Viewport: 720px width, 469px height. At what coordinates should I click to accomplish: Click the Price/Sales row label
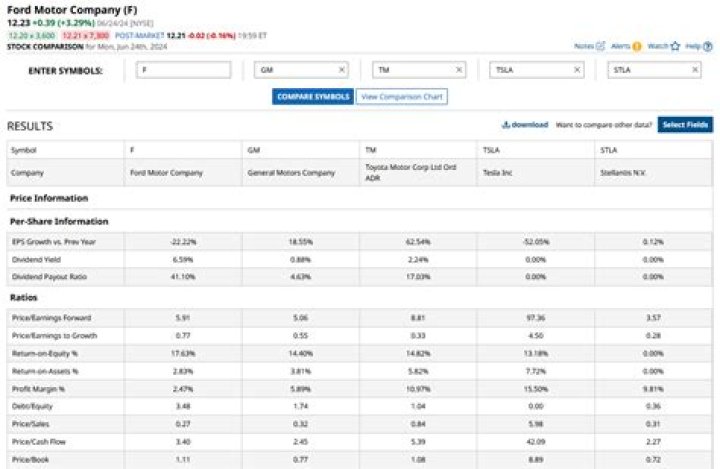click(30, 424)
